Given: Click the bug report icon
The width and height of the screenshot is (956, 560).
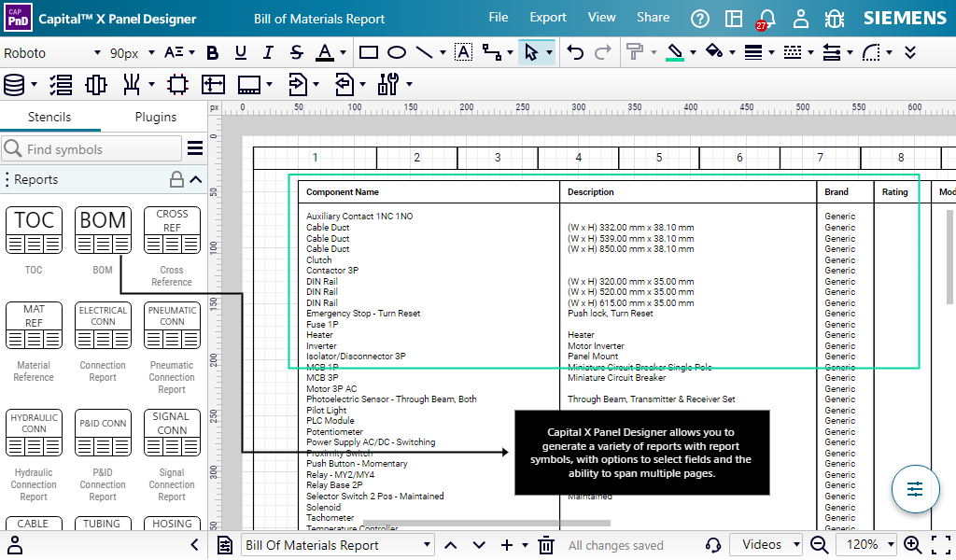Looking at the screenshot, I should pyautogui.click(x=834, y=19).
